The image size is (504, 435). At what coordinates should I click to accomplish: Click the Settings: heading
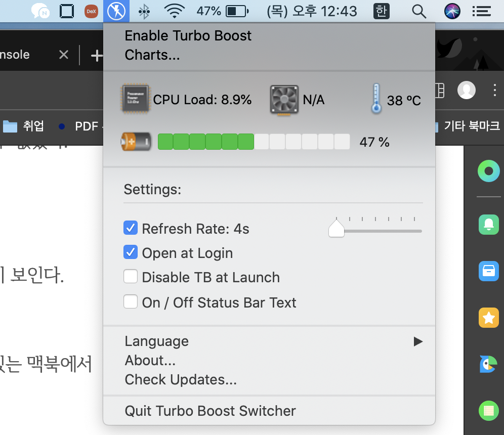click(152, 190)
